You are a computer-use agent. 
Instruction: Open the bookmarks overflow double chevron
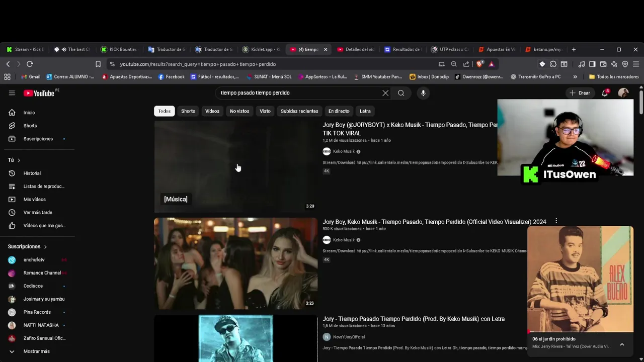(x=575, y=77)
